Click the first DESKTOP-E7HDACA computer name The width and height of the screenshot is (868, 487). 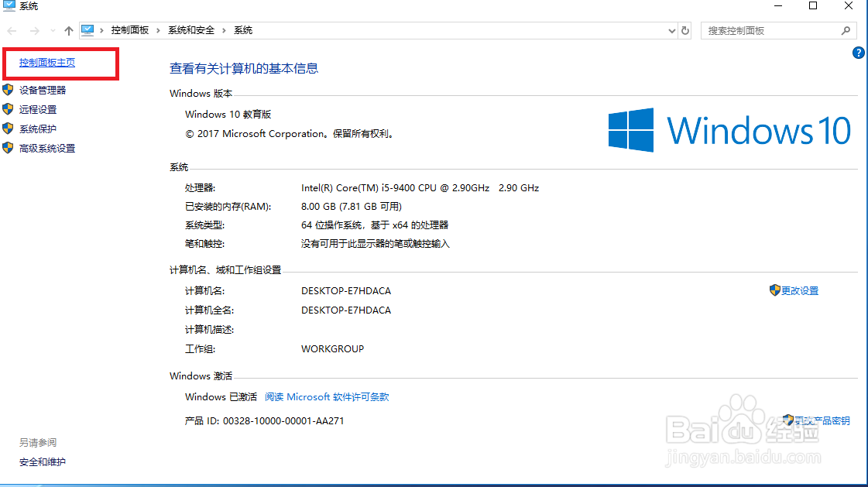(346, 290)
